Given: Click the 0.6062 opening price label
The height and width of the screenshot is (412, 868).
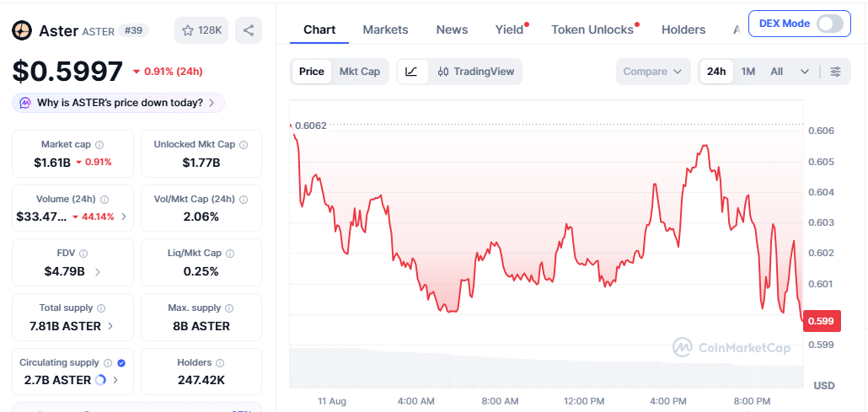Looking at the screenshot, I should [311, 126].
